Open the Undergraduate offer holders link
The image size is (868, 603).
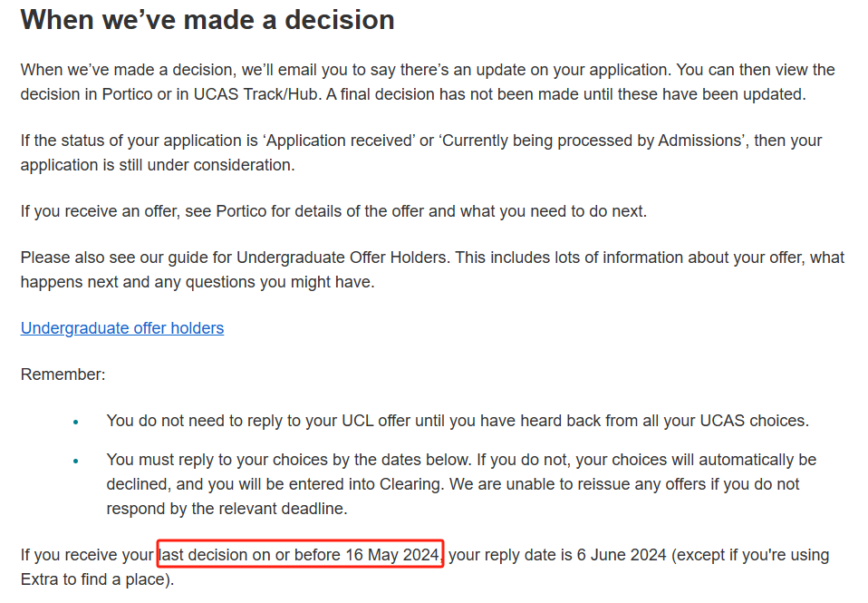coord(122,328)
